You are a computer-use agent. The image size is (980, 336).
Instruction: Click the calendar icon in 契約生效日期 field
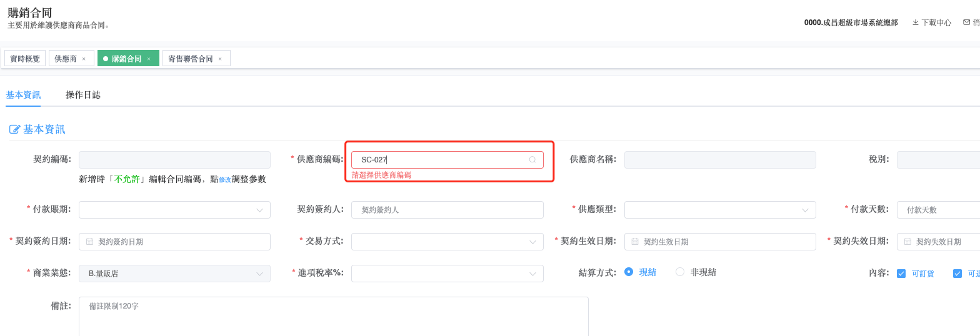pos(635,242)
